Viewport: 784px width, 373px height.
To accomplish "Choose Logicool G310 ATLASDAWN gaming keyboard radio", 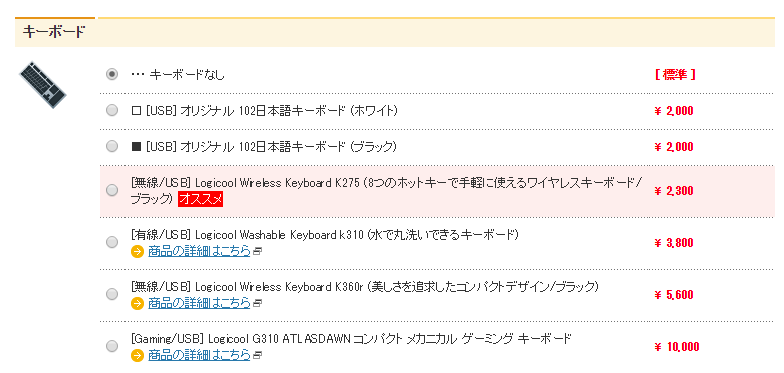I will click(112, 346).
